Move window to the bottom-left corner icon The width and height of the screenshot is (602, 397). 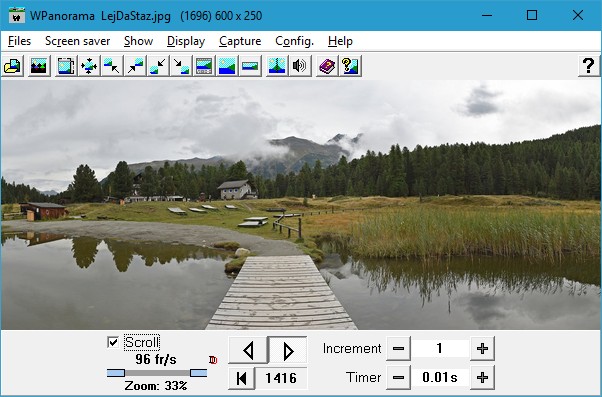pos(158,66)
